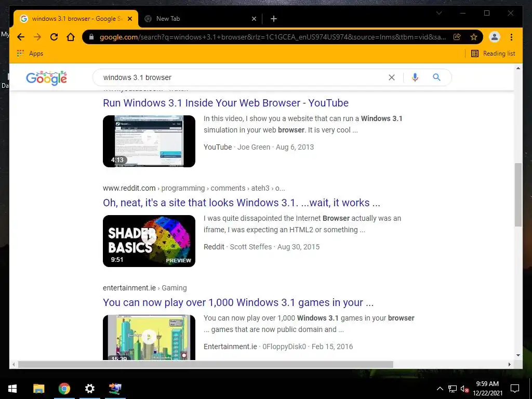This screenshot has height=399, width=532.
Task: Click 'Reddit · Scott Steffes · Aug 30, 2015' text
Action: coord(262,247)
